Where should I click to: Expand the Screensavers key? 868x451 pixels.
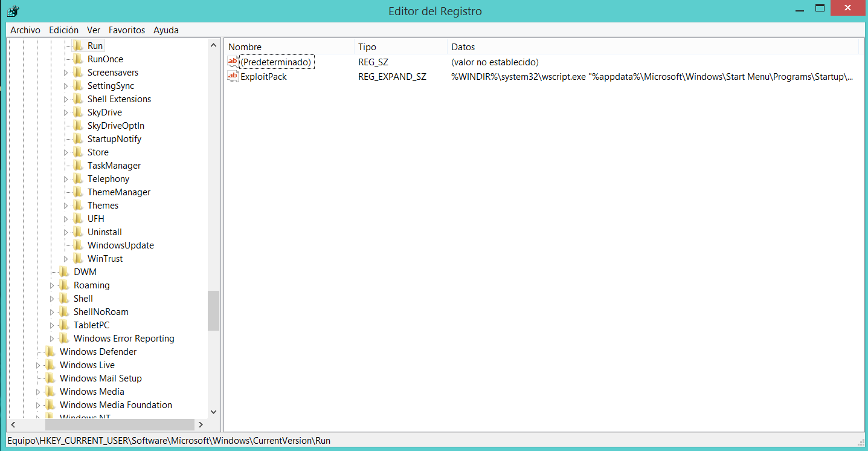[66, 73]
